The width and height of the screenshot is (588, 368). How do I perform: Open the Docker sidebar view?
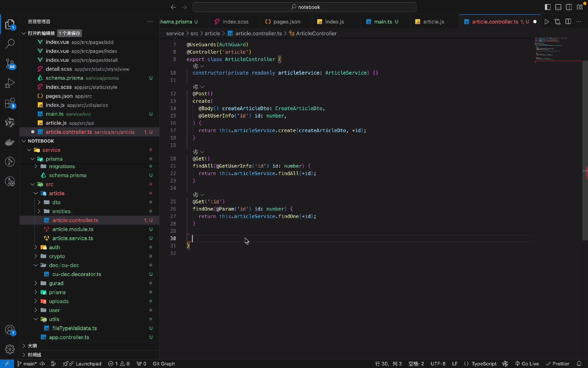pyautogui.click(x=10, y=142)
